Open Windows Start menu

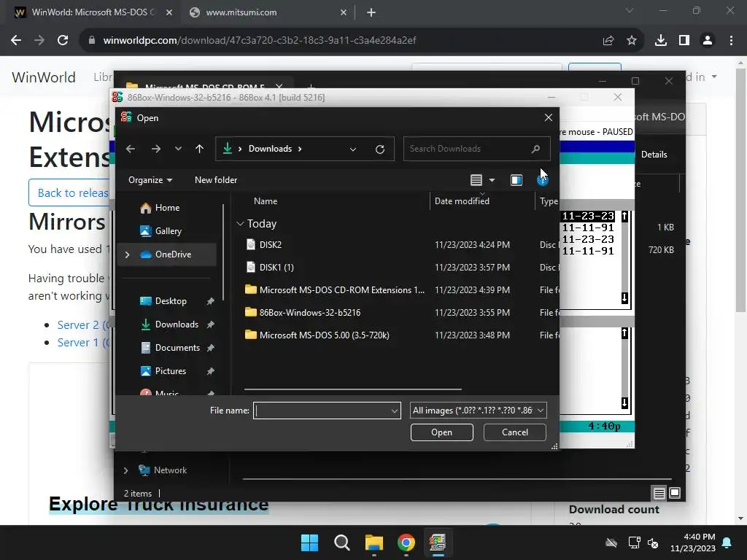(x=309, y=542)
